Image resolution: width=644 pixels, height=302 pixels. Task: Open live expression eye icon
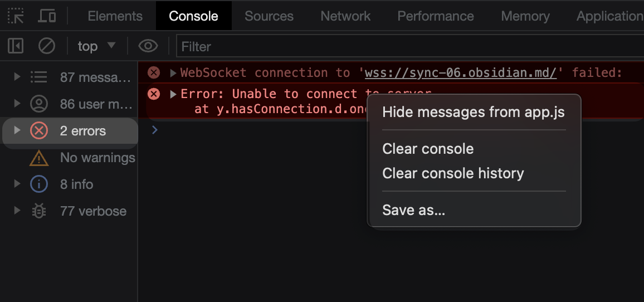click(148, 46)
